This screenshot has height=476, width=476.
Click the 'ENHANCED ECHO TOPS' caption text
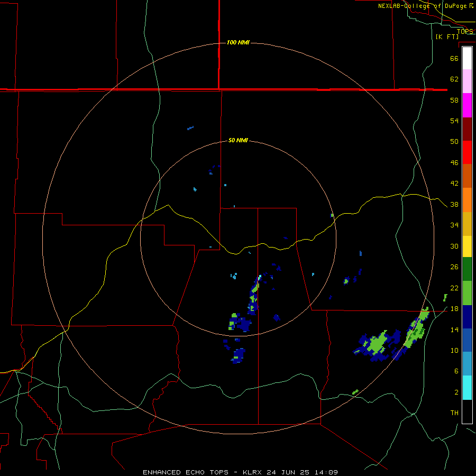[x=186, y=472]
